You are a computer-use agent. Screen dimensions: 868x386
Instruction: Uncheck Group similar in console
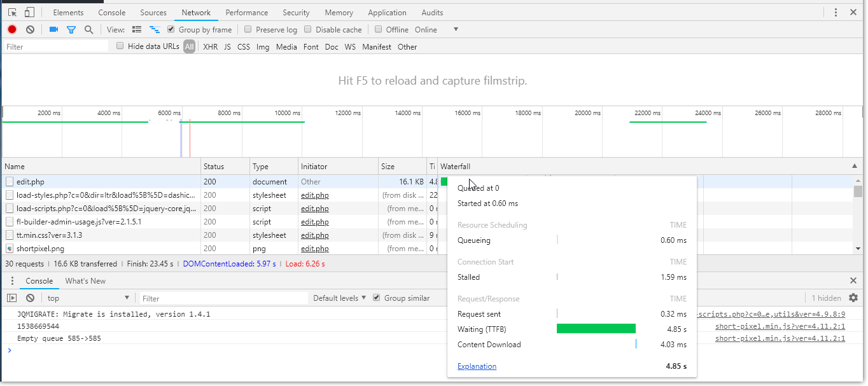pos(377,298)
